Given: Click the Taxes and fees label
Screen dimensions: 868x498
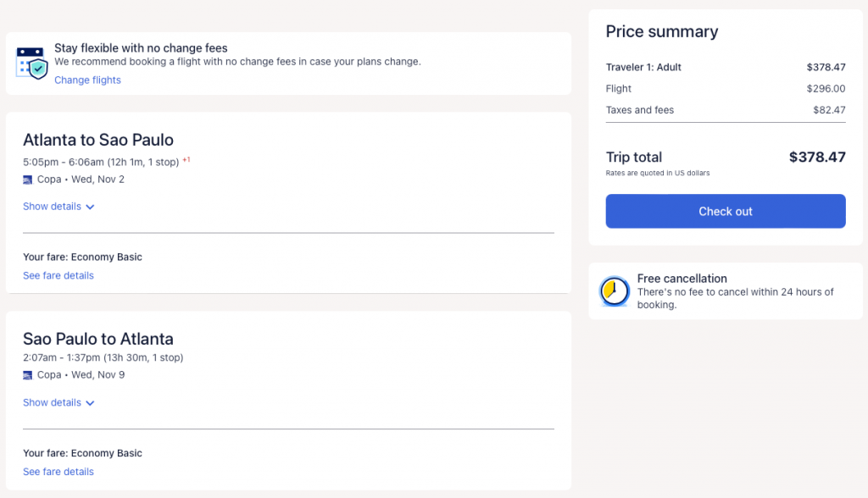Looking at the screenshot, I should coord(640,110).
